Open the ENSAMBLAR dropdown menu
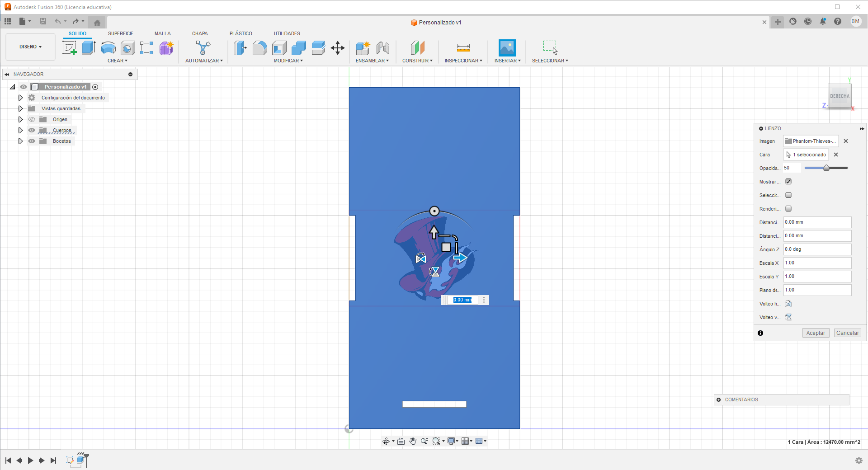 pos(372,61)
